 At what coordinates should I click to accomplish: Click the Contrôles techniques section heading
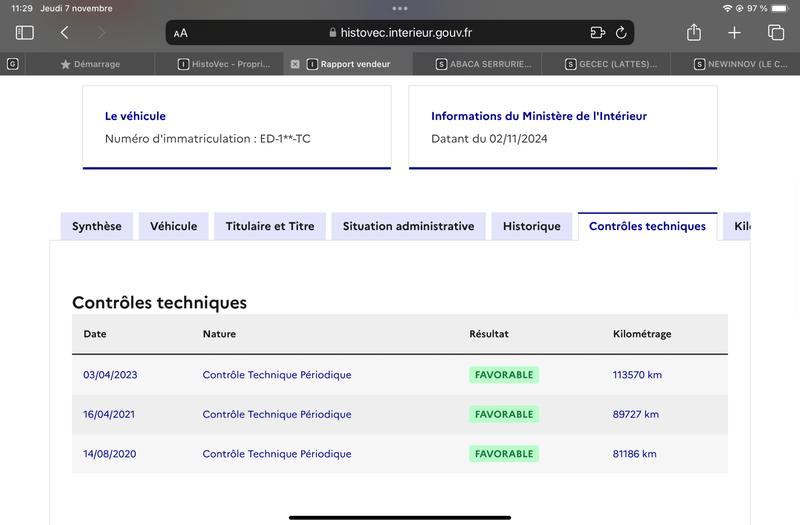tap(159, 303)
